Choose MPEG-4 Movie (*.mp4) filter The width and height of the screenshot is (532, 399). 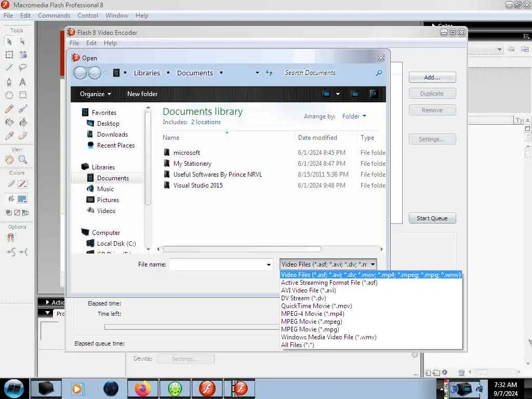click(312, 314)
